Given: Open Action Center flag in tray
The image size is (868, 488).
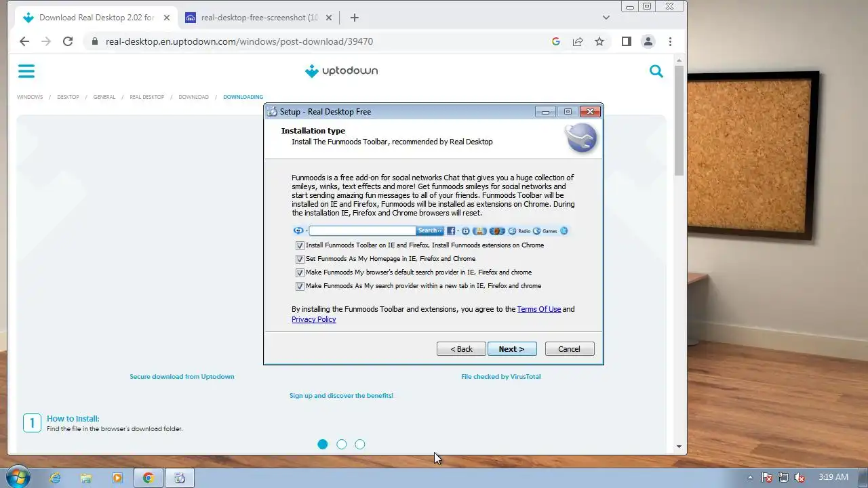Looking at the screenshot, I should pos(767,477).
